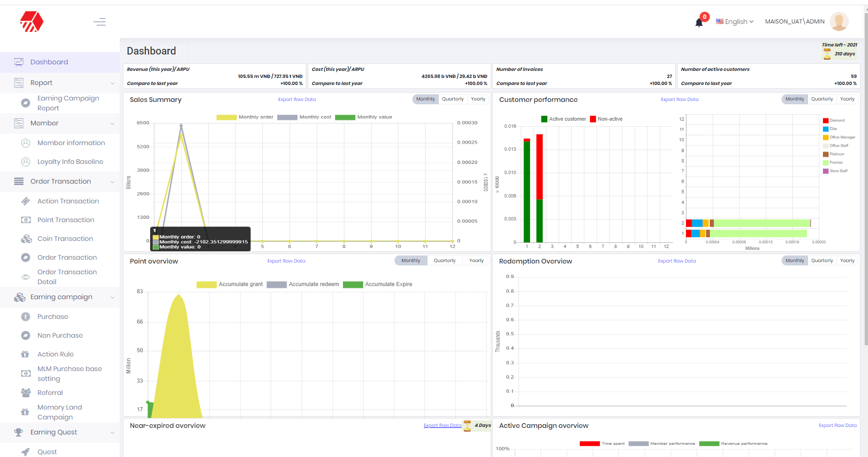The image size is (868, 457).
Task: Open Point Transaction in sidebar
Action: point(66,220)
